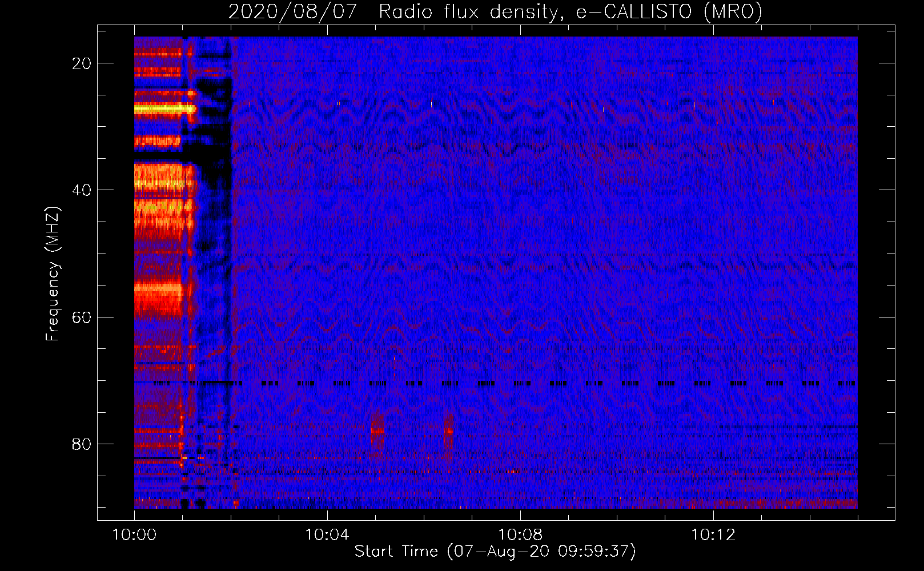The height and width of the screenshot is (571, 924).
Task: Click the 'Start Time (07-Aug-20 09:59:37)' label
Action: point(495,552)
